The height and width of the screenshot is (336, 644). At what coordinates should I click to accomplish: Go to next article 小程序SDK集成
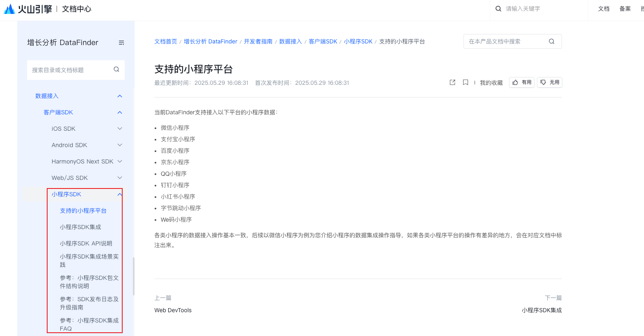(542, 310)
